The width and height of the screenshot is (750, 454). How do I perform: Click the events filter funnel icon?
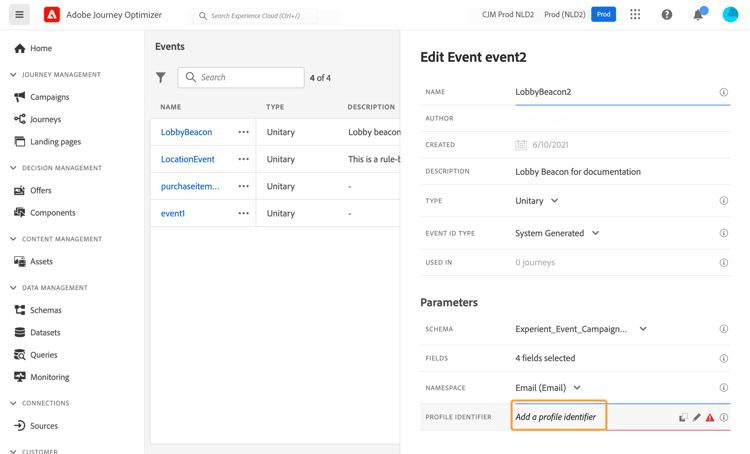161,78
